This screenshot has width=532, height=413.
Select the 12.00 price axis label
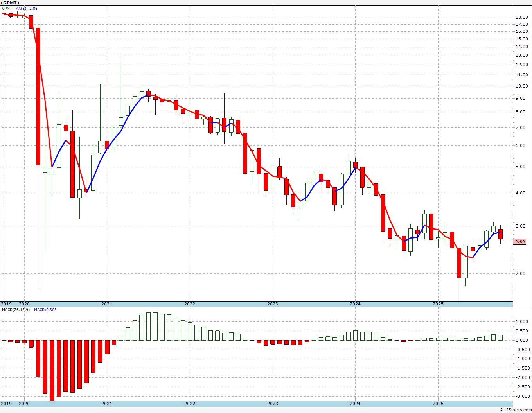pos(522,65)
